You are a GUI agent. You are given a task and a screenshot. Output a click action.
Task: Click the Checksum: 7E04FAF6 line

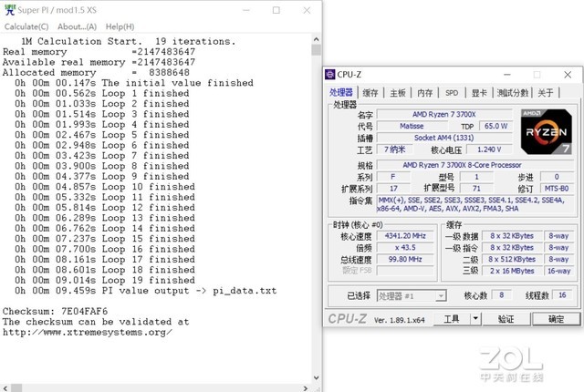pos(55,311)
